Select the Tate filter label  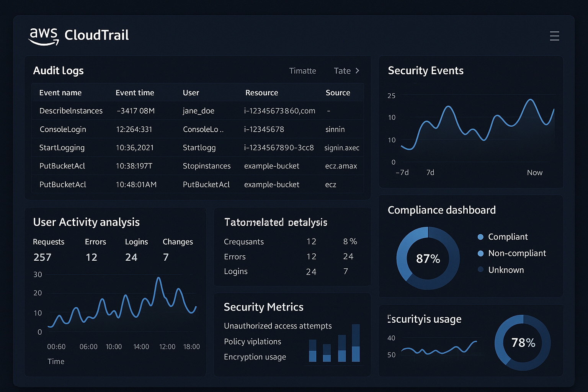point(342,71)
